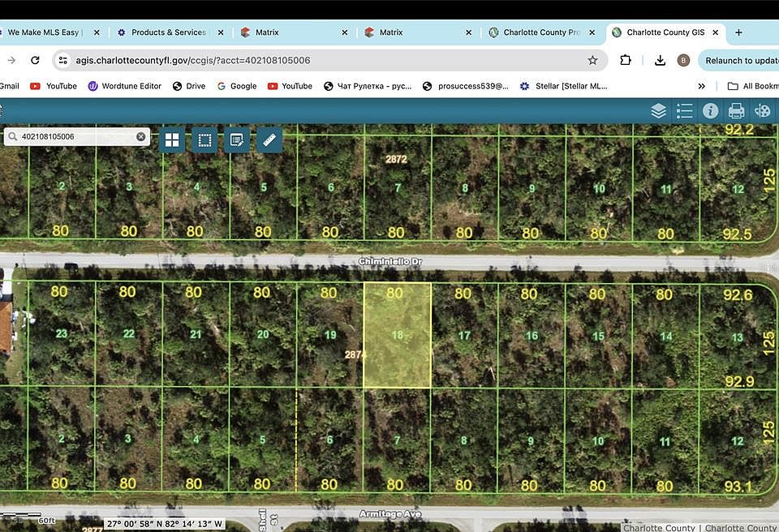This screenshot has height=532, width=779.
Task: Open the rightmost GIS toolbar icon
Action: 762,111
